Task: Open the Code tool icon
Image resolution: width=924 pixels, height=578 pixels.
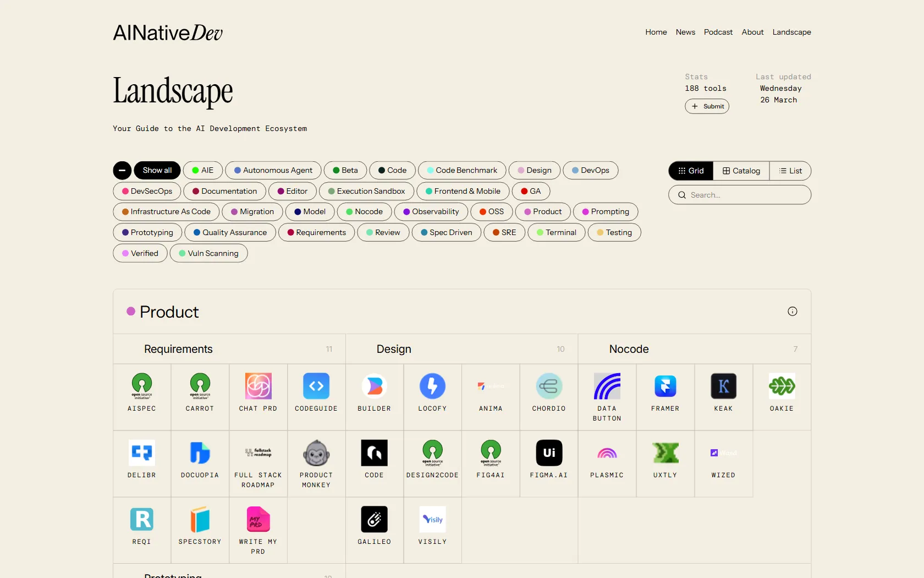Action: point(375,452)
